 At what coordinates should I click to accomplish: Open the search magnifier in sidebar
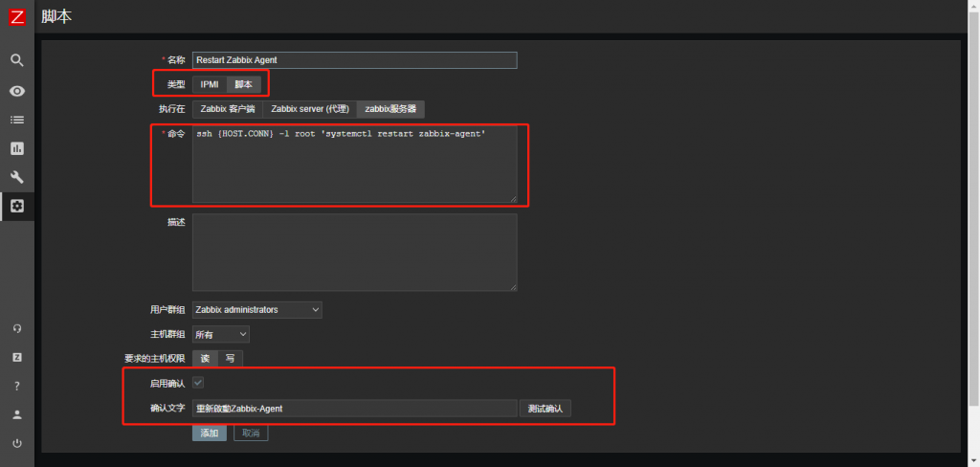click(x=17, y=60)
